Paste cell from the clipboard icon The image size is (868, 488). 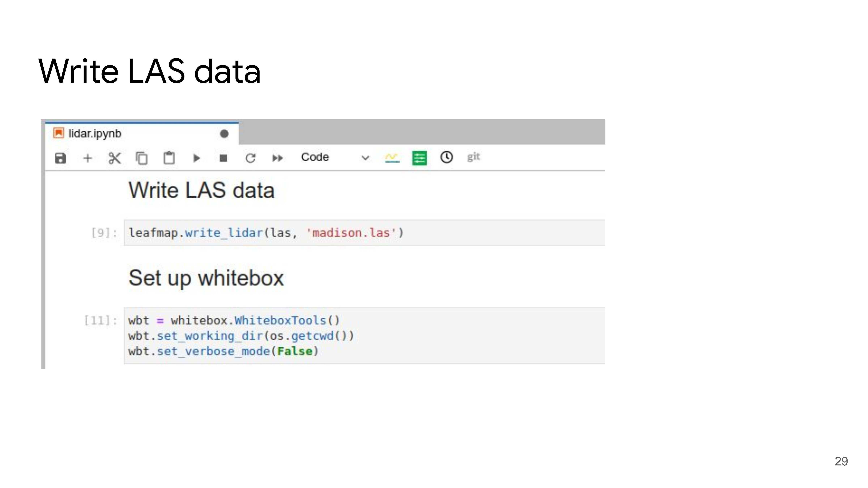[169, 158]
